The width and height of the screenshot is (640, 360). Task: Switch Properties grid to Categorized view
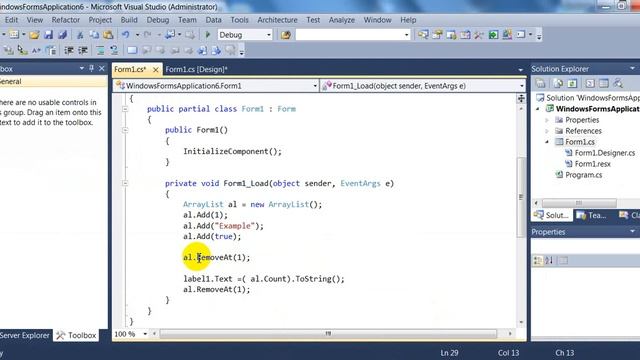coord(538,260)
